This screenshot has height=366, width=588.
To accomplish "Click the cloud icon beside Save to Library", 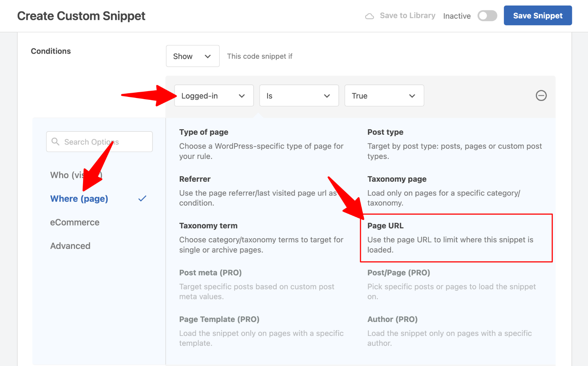I will click(x=369, y=16).
